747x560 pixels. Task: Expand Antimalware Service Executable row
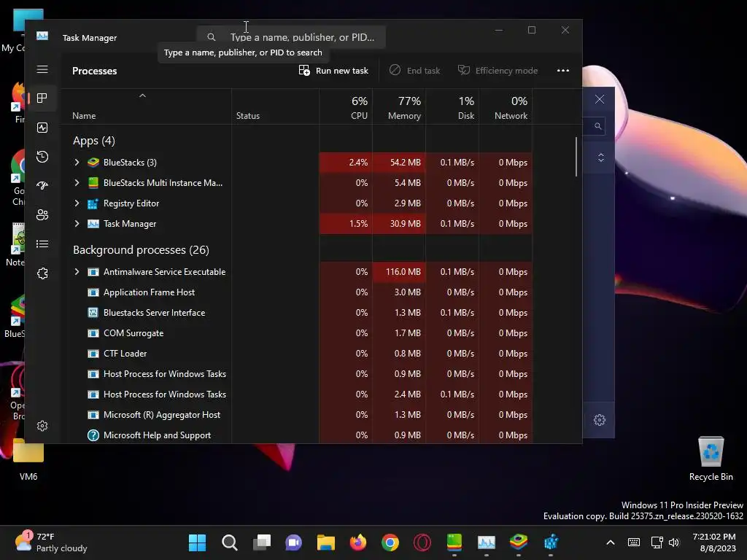[x=77, y=272]
